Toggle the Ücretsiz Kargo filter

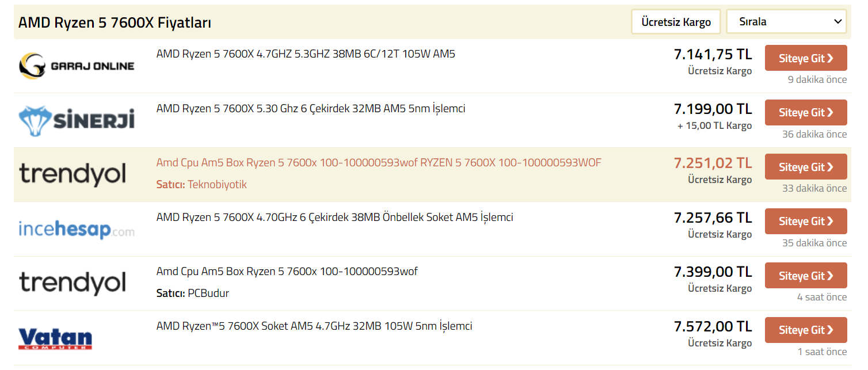(x=676, y=22)
